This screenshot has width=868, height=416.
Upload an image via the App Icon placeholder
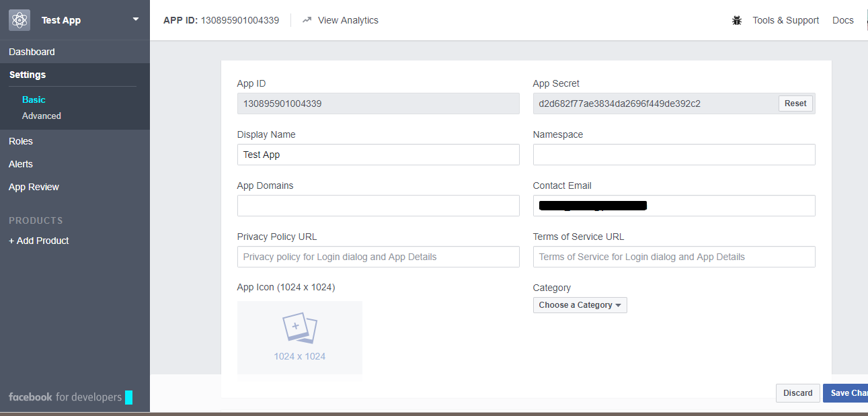click(x=300, y=337)
